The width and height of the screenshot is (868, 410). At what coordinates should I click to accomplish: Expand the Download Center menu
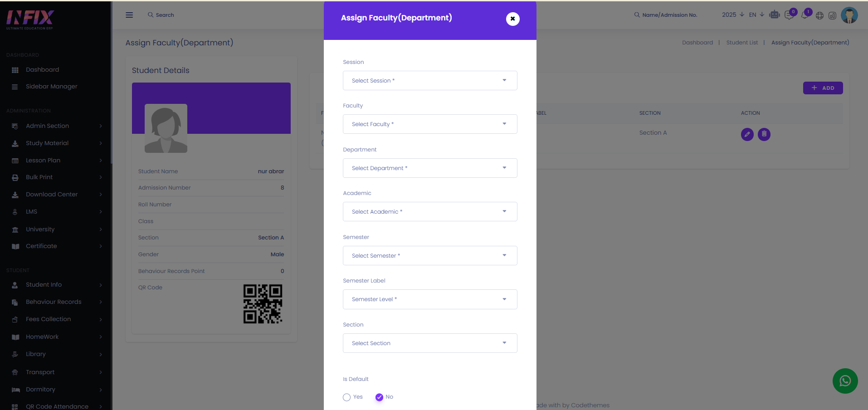(57, 194)
